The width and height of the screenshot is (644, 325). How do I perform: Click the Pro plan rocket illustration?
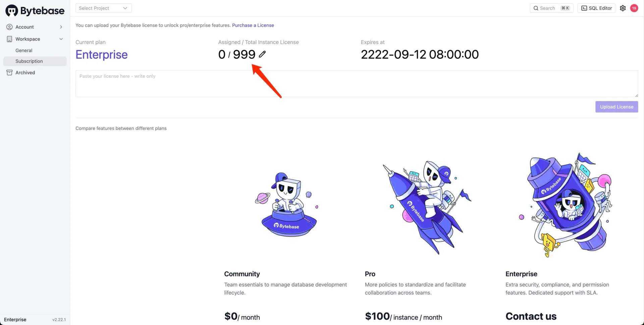coord(427,207)
